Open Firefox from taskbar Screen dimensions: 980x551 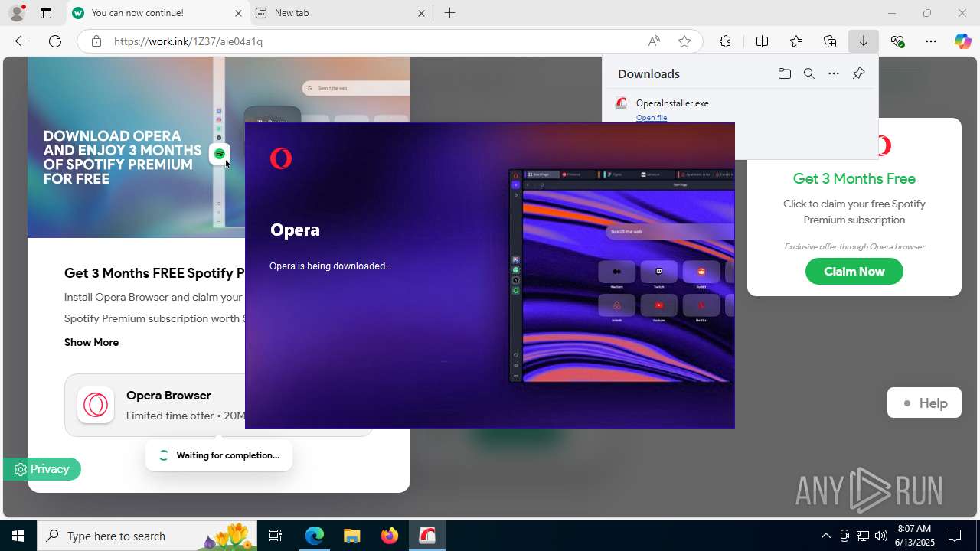[x=389, y=536]
